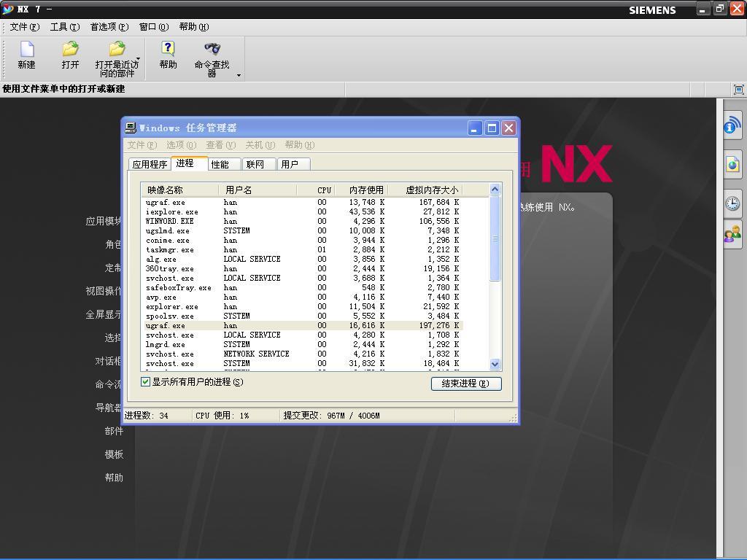Click 帮助 link in NX welcome list

point(114,478)
